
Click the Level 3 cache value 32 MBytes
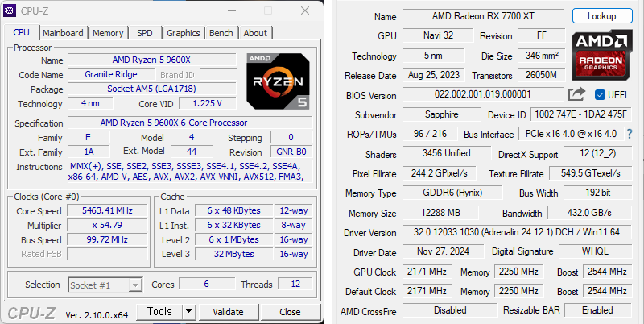[233, 254]
